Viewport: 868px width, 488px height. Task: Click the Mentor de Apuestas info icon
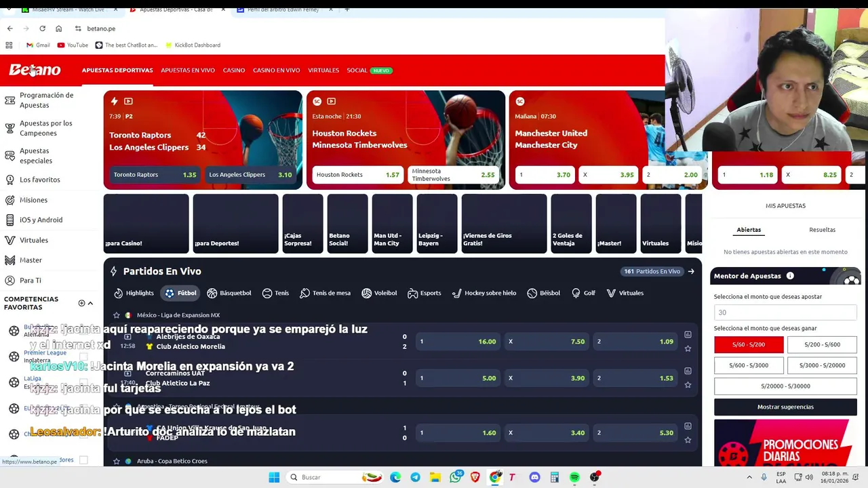[790, 276]
